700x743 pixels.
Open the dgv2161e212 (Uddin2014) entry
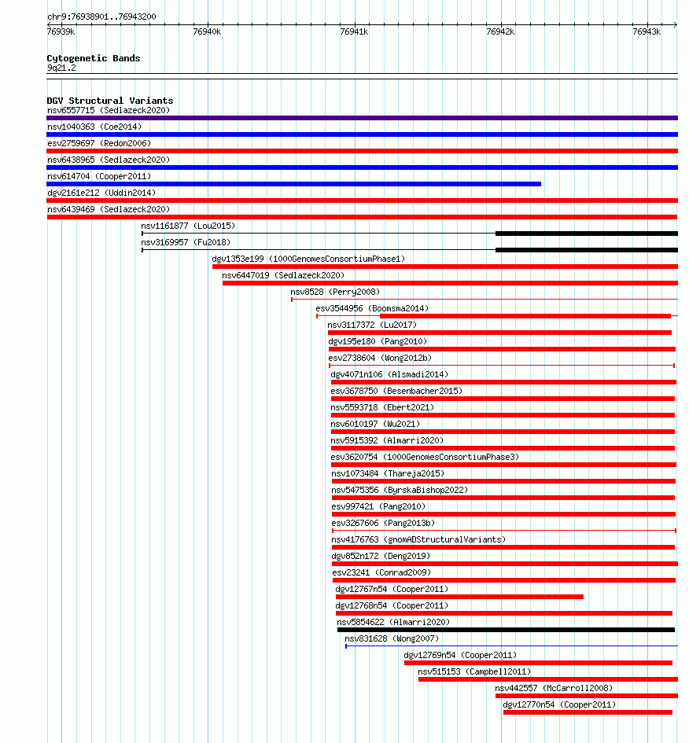[x=101, y=193]
